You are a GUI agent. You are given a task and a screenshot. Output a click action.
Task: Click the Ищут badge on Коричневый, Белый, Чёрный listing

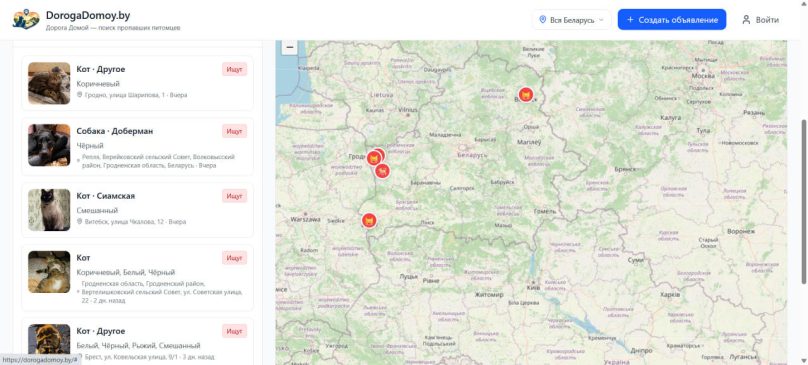click(234, 258)
